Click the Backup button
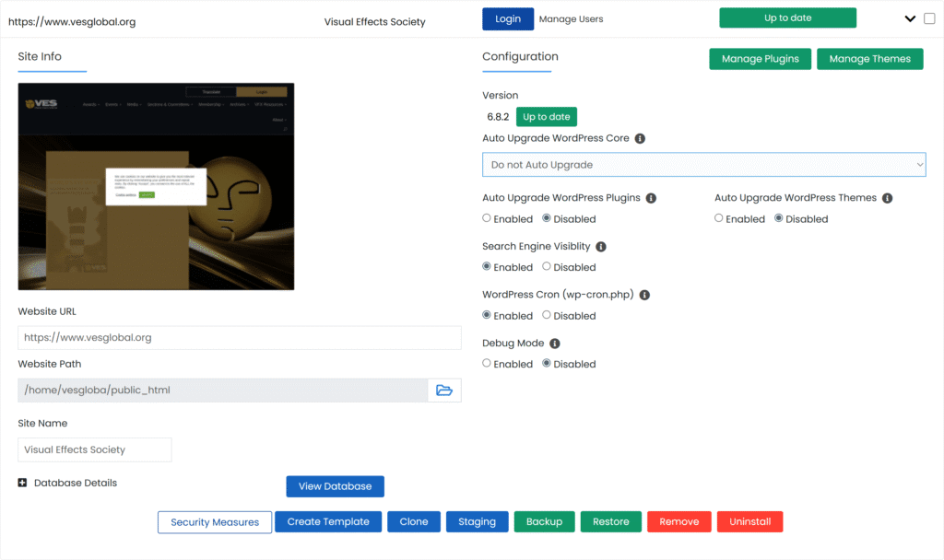Viewport: 944px width, 560px height. click(544, 522)
